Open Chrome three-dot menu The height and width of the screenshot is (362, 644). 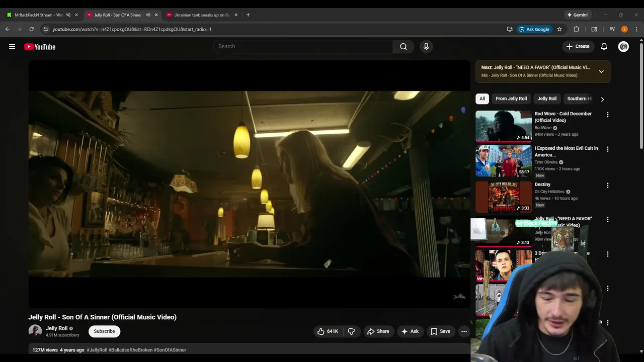636,29
